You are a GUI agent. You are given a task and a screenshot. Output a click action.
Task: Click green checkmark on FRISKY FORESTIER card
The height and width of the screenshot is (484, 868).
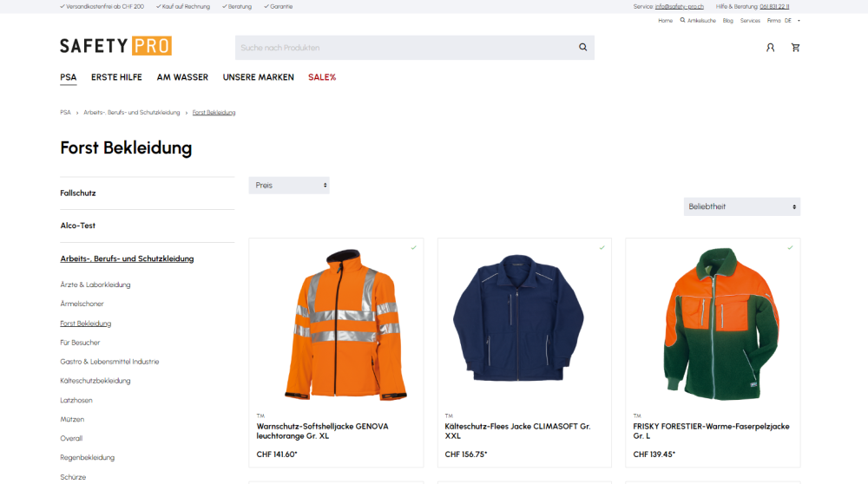tap(790, 247)
